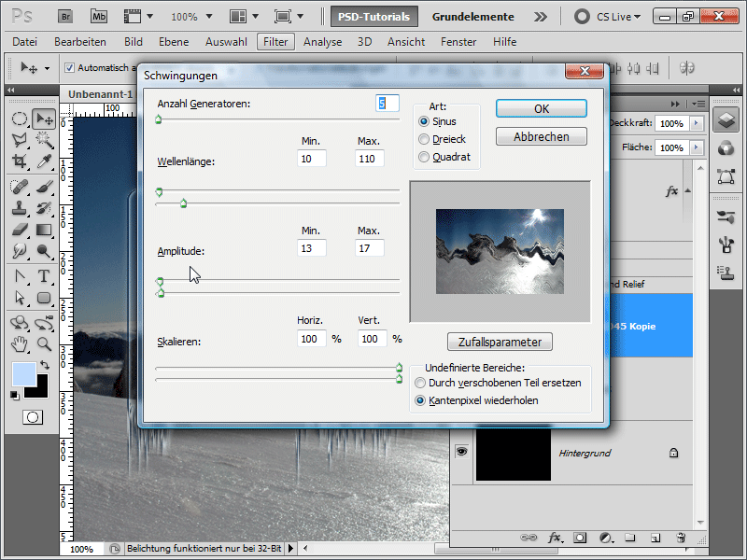This screenshot has width=747, height=560.
Task: Click Abbrechen in the dialog
Action: click(542, 136)
